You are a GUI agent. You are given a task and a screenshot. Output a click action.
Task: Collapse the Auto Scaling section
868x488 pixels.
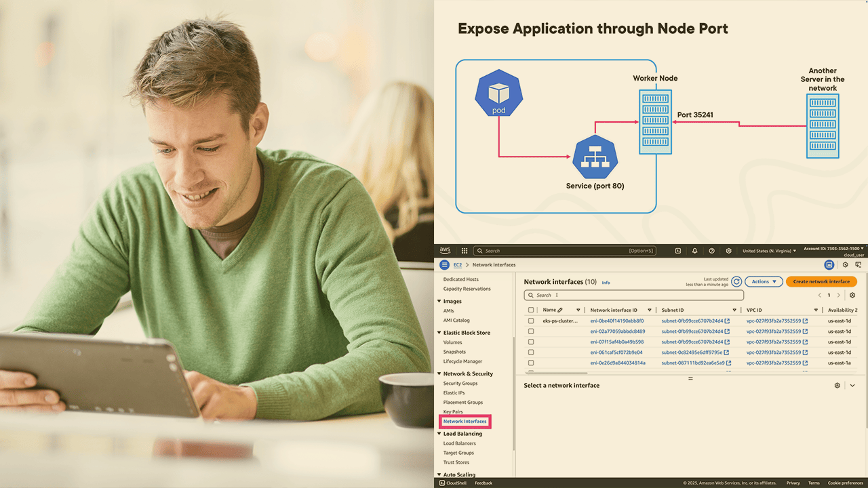point(439,475)
